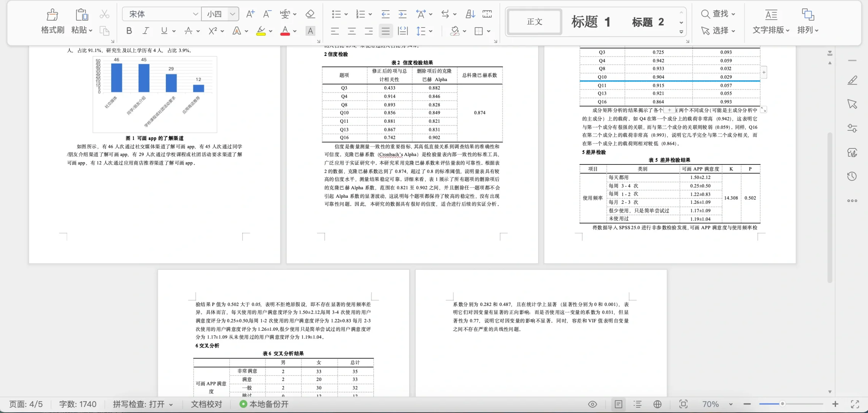Open the font size 小四 dropdown
This screenshot has width=868, height=413.
tap(232, 14)
